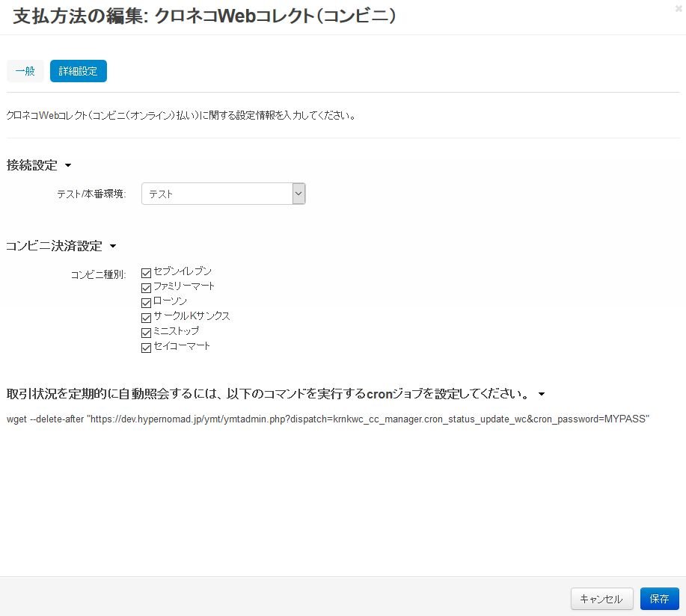Viewport: 686px width, 616px height.
Task: Click the dialog title 支払方法の編集
Action: 204,16
